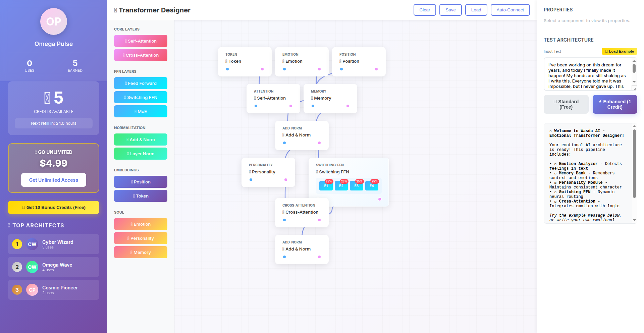Enable Enhanced (1 Credit) mode
Image resolution: width=644 pixels, height=333 pixels.
coord(615,104)
